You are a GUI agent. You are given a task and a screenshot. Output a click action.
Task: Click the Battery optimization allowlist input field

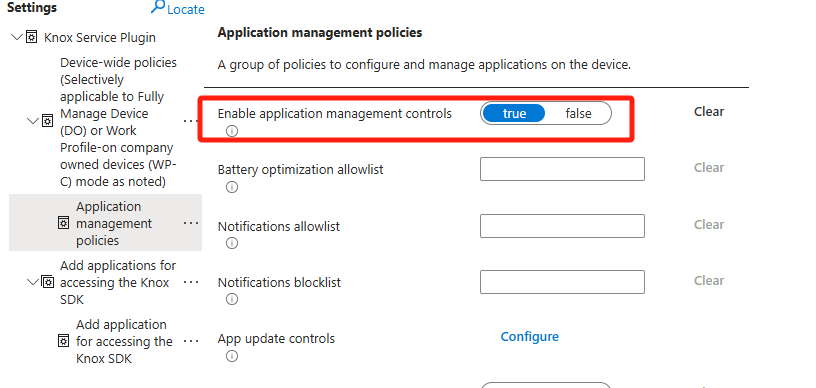562,169
